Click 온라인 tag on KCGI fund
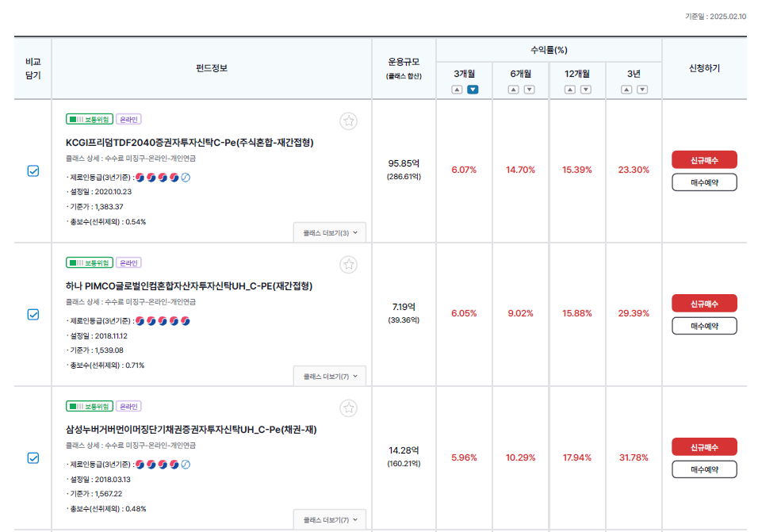The image size is (758, 532). 128,120
